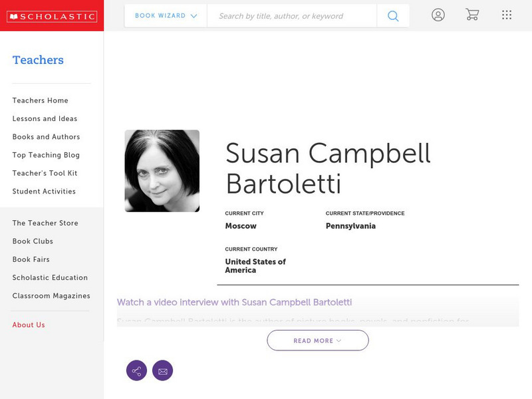The height and width of the screenshot is (399, 532).
Task: Click the About Us link
Action: pyautogui.click(x=29, y=325)
